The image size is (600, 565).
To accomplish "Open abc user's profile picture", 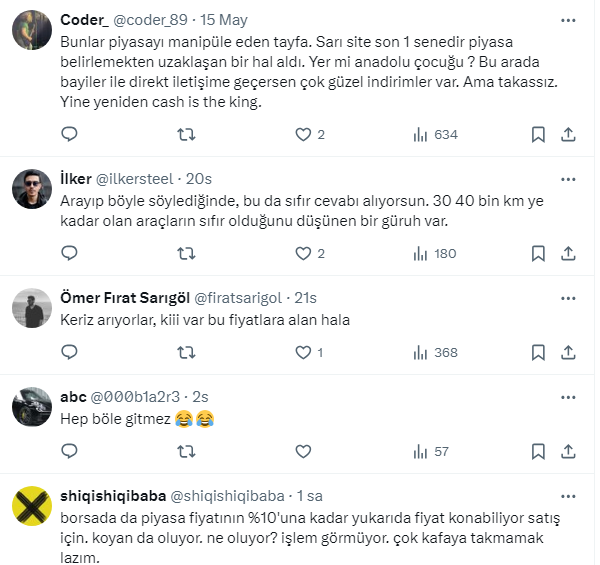I will click(x=33, y=408).
